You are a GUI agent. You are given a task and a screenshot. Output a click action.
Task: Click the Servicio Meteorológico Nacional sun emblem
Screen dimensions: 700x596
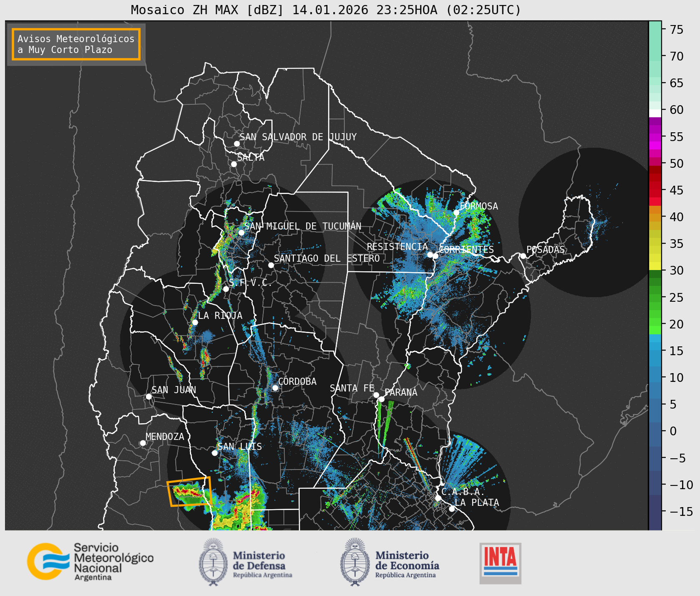tap(48, 561)
